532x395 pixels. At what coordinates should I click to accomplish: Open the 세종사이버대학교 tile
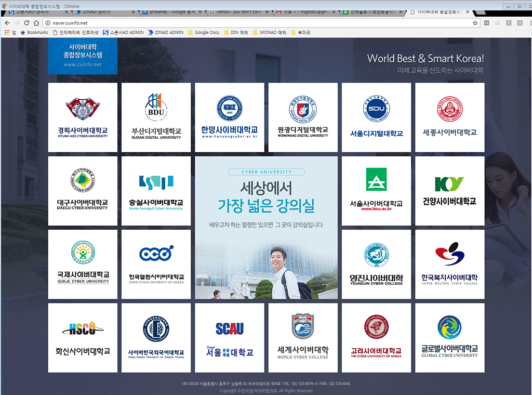click(450, 117)
